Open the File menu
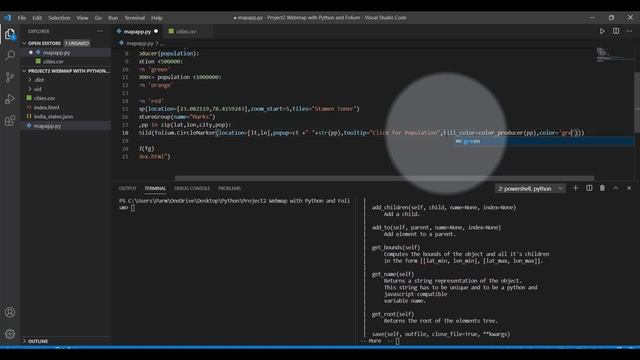The height and width of the screenshot is (360, 640). click(x=22, y=18)
